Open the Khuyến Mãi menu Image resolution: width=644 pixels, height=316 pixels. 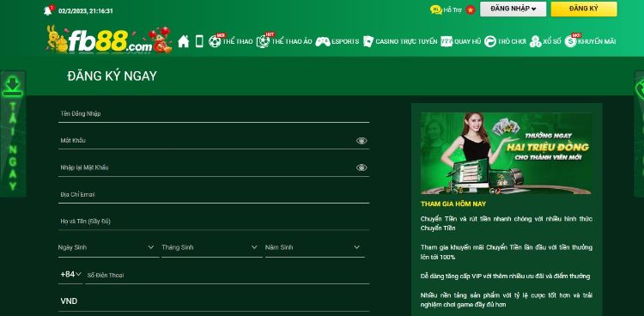597,41
